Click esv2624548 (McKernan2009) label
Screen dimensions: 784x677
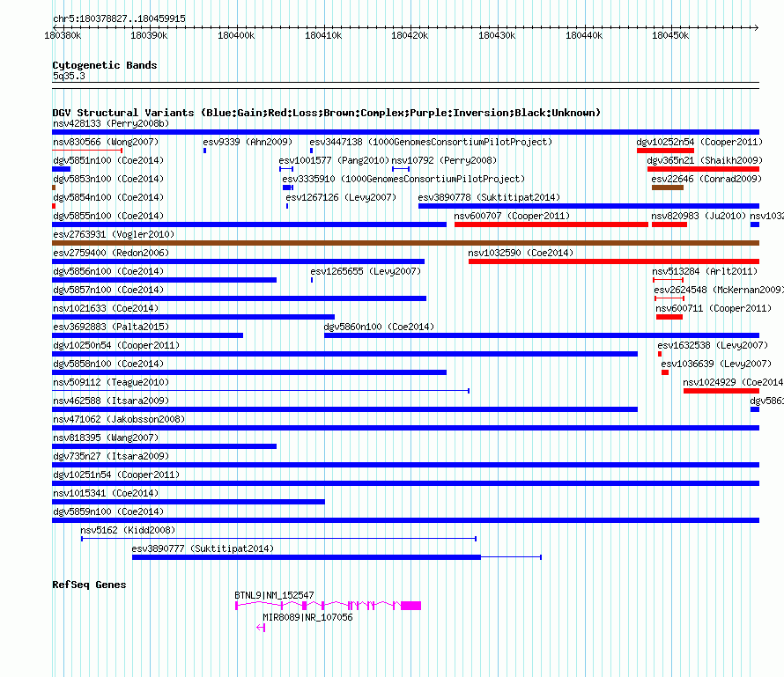coord(719,290)
